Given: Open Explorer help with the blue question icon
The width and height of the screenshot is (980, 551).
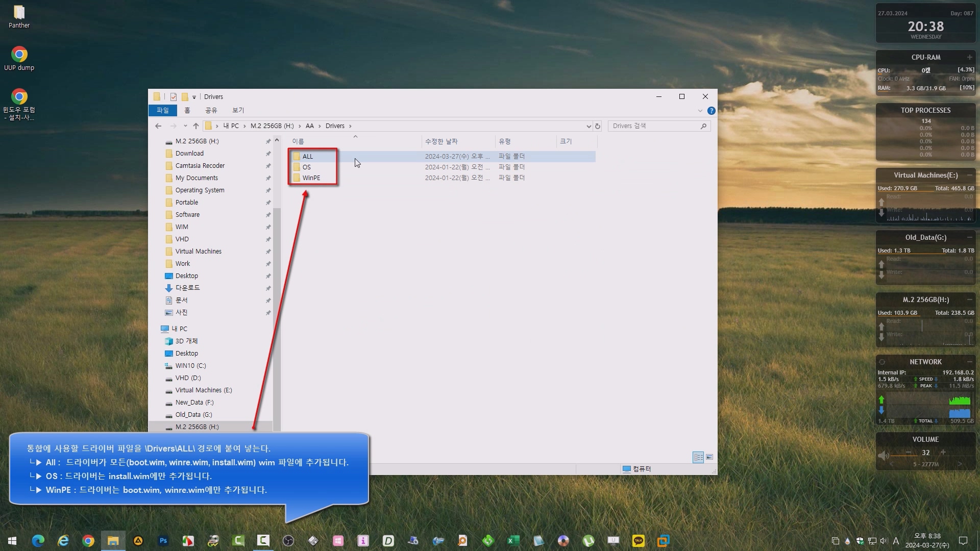Looking at the screenshot, I should (x=711, y=111).
